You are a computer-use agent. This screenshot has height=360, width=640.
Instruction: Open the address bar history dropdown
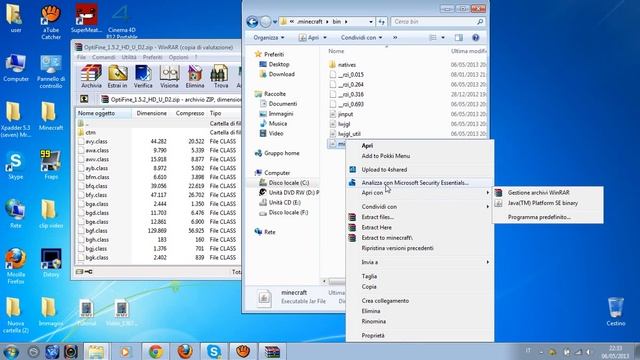pos(371,22)
